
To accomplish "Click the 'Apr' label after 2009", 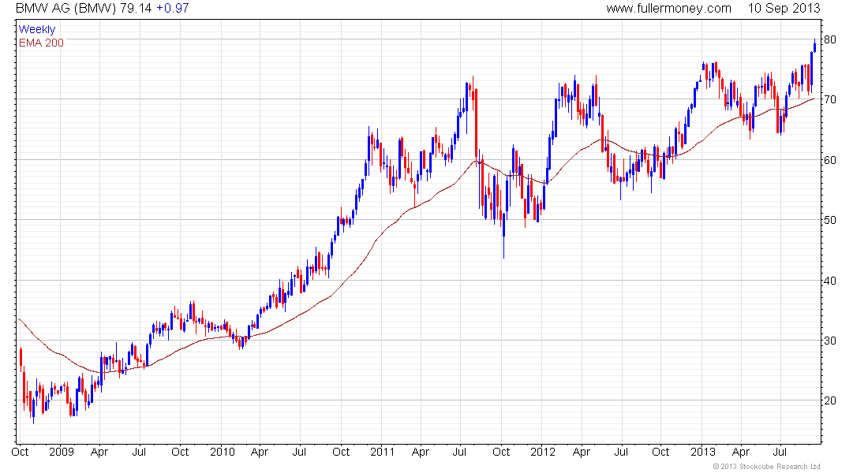I will click(x=99, y=452).
